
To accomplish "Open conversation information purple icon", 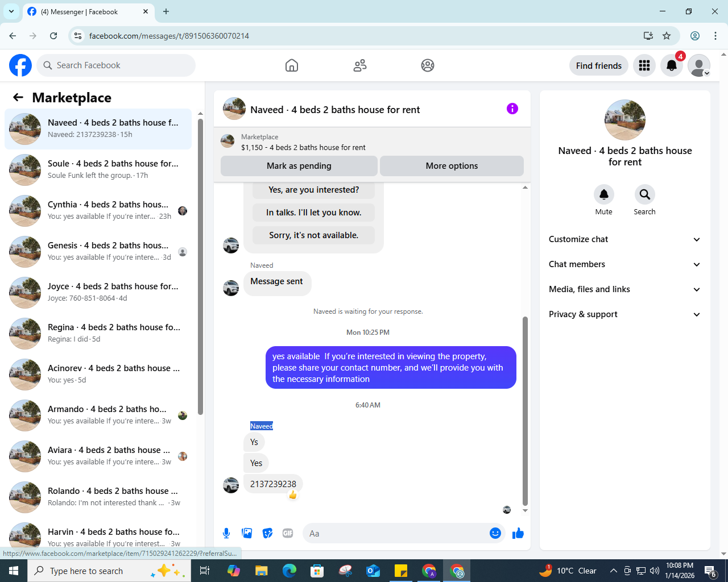I will (x=512, y=109).
